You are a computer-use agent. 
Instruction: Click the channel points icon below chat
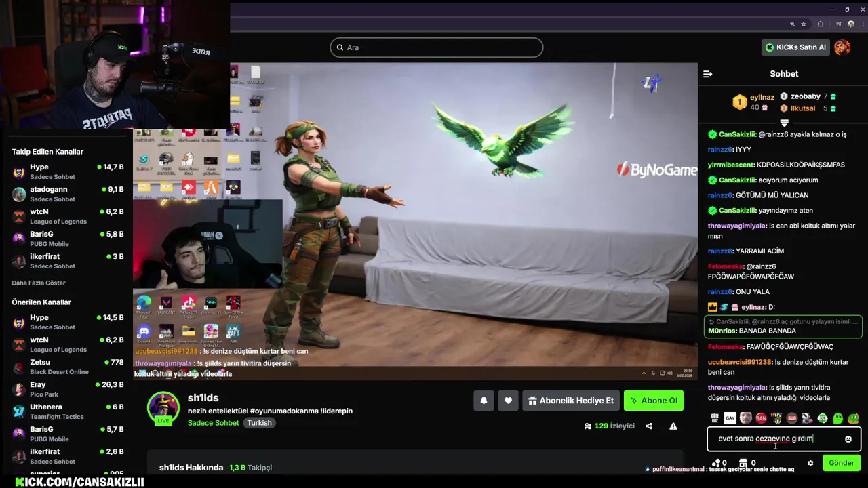point(716,463)
